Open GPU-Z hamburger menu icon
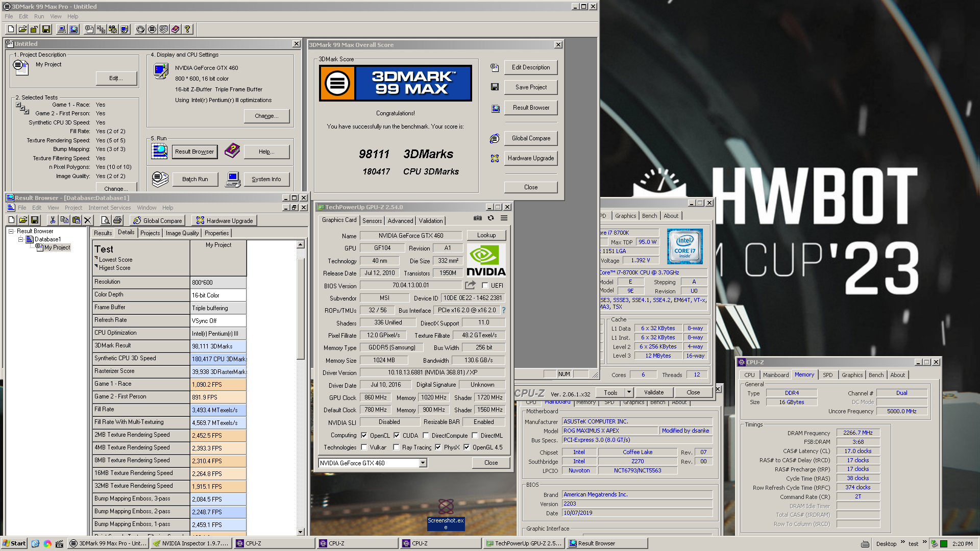 [504, 218]
